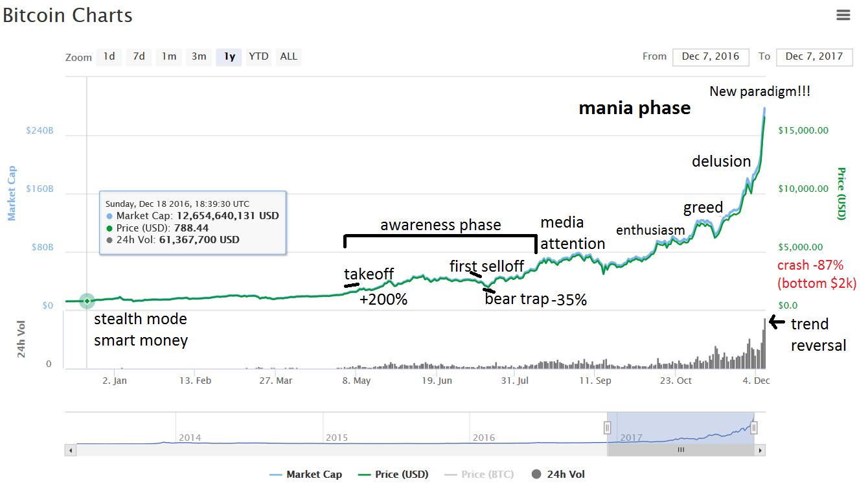The width and height of the screenshot is (868, 483).
Task: Enable the Price (BTC) series
Action: [x=479, y=475]
